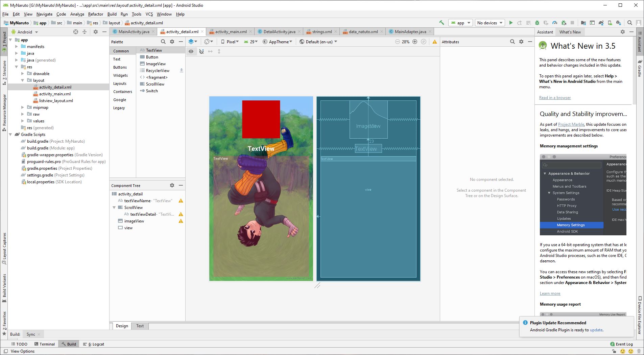The width and height of the screenshot is (644, 355).
Task: Click the Run Anything icon in toolbar
Action: coord(592,23)
